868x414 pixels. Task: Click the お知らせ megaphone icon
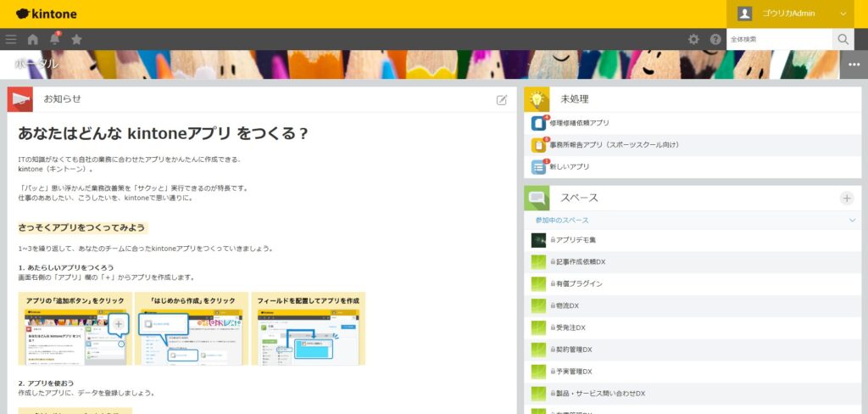pos(20,99)
